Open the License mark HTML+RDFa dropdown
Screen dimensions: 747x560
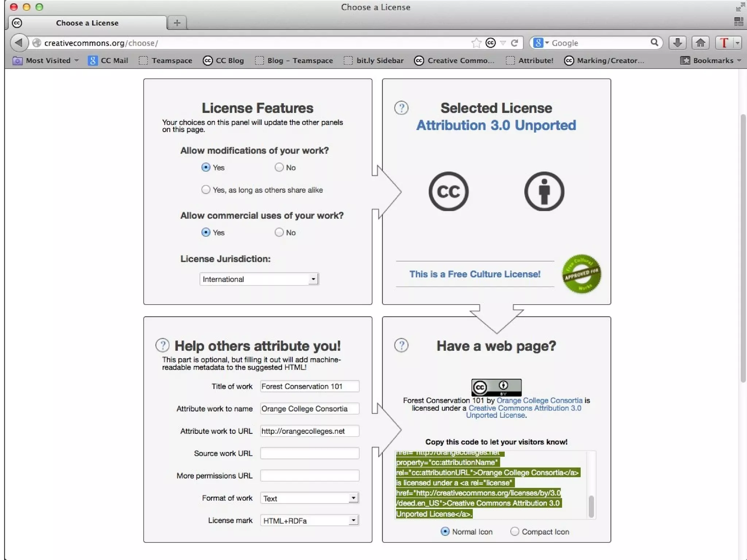pyautogui.click(x=309, y=521)
